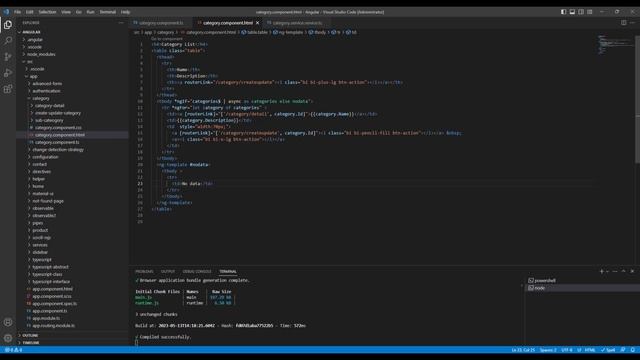640x360 pixels.
Task: Collapse the src folder
Action: point(30,62)
